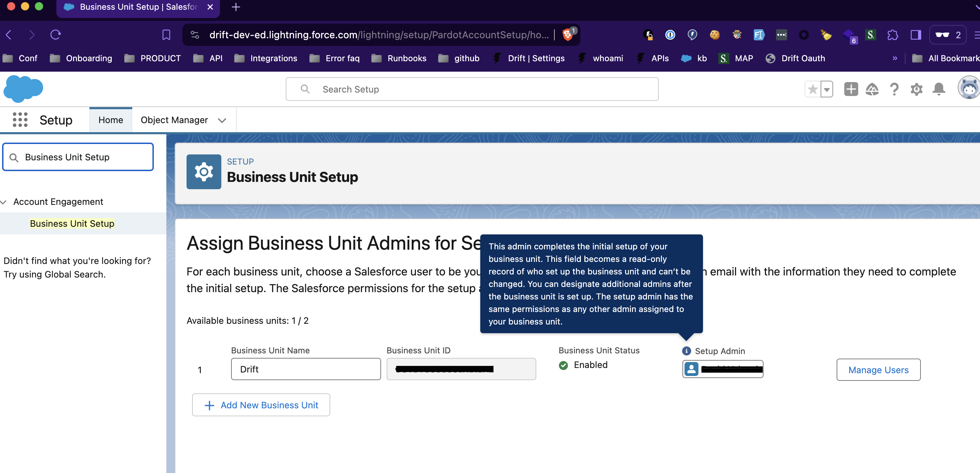Click the Favorites star icon
The height and width of the screenshot is (473, 980).
tap(812, 89)
